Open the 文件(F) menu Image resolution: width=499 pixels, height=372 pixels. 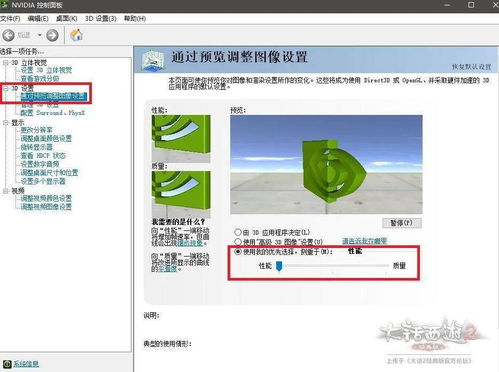coord(10,19)
